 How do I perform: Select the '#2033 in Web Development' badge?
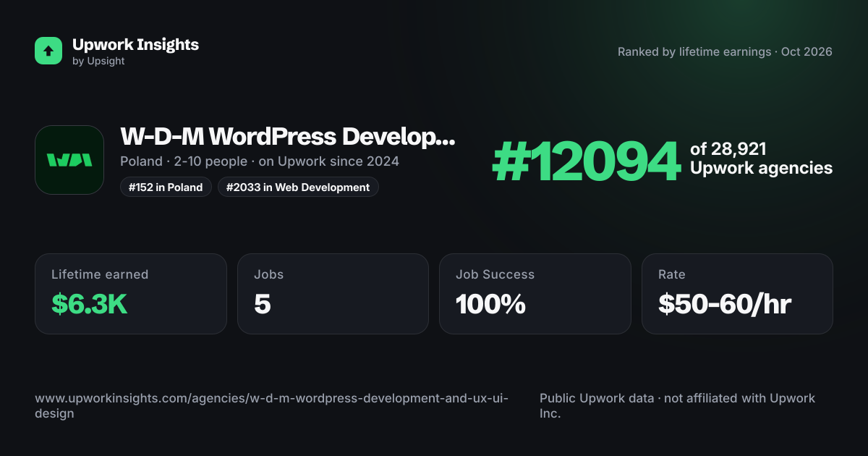[x=298, y=187]
